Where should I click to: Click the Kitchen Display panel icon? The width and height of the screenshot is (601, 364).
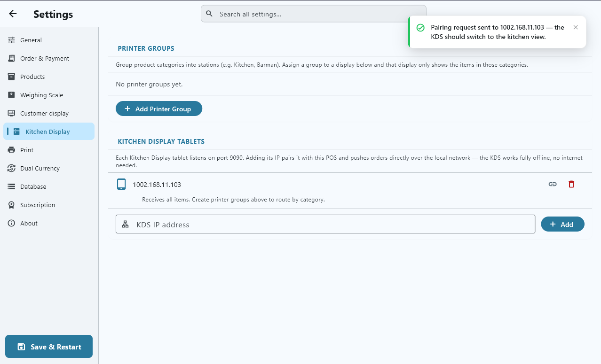[16, 132]
